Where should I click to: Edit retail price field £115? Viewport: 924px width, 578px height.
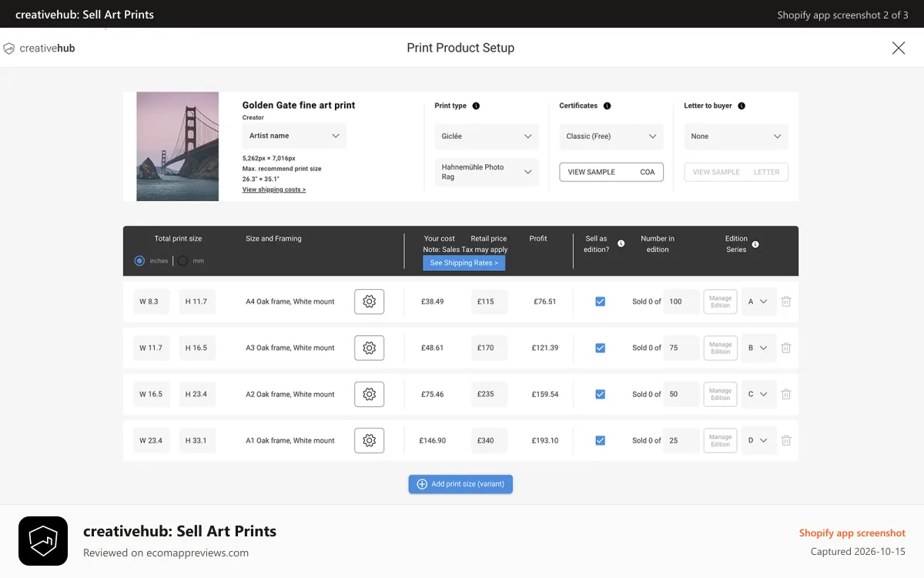490,301
